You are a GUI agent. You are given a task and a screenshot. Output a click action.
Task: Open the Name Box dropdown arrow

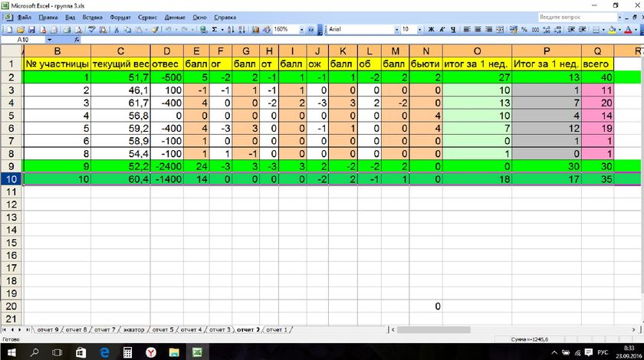(x=49, y=40)
